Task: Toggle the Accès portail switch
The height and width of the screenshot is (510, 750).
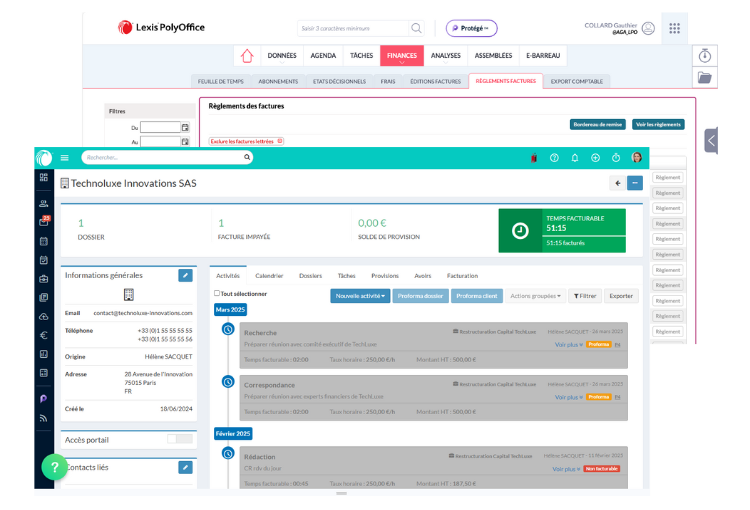Action: click(x=180, y=439)
